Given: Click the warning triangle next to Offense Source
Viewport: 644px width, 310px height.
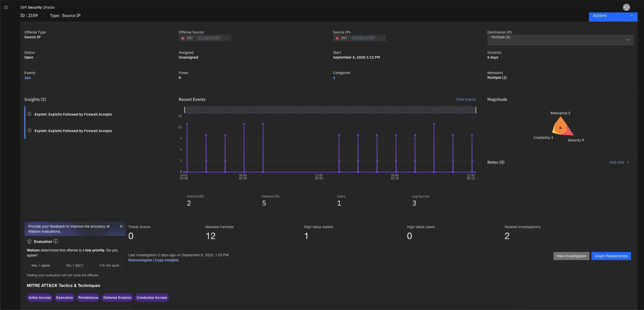Looking at the screenshot, I should pos(183,38).
